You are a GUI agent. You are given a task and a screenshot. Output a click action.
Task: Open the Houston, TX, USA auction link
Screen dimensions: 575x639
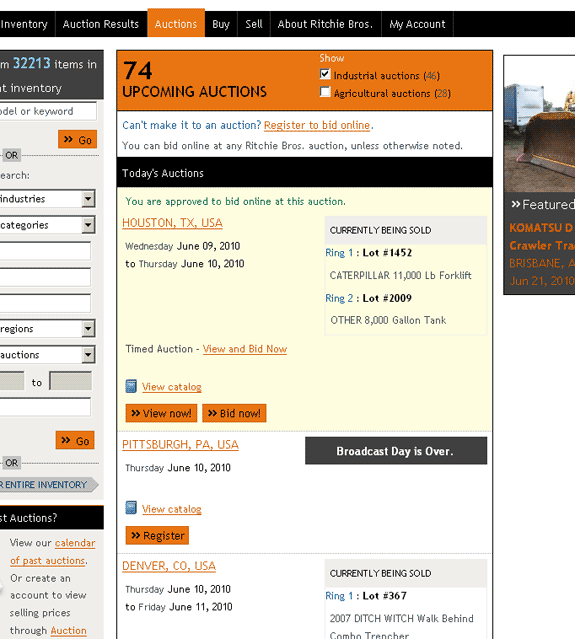pos(172,223)
